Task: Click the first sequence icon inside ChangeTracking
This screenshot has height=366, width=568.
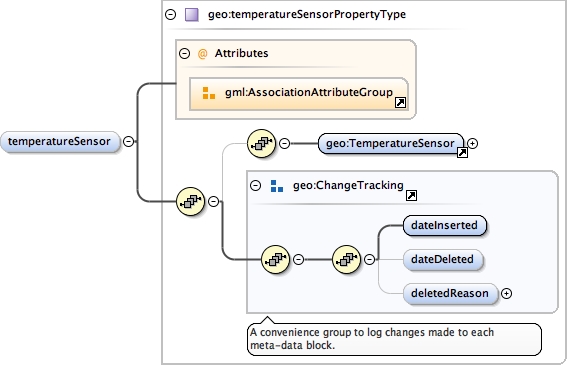Action: pos(275,259)
